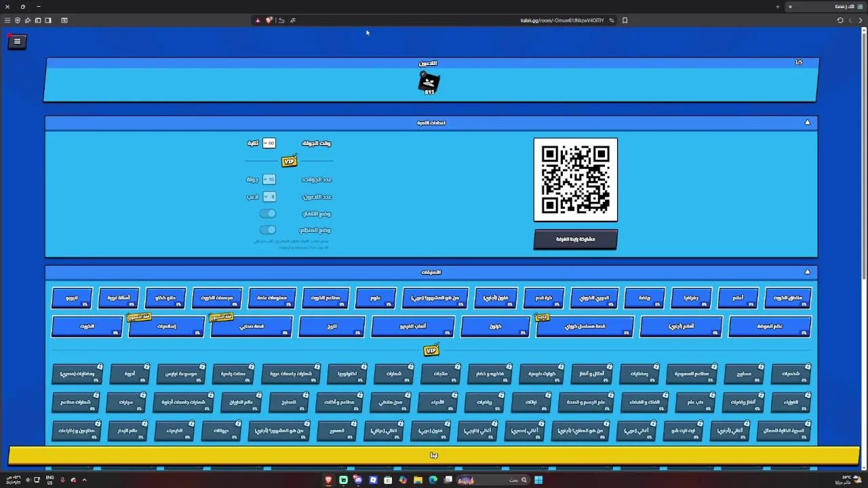
Task: Click the Brave shields icon in toolbar
Action: tap(269, 20)
